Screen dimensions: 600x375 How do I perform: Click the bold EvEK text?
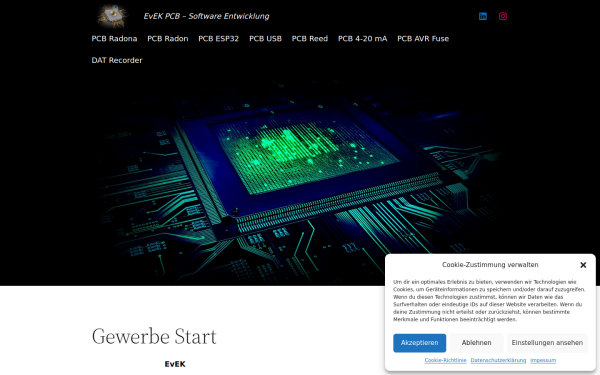[175, 364]
